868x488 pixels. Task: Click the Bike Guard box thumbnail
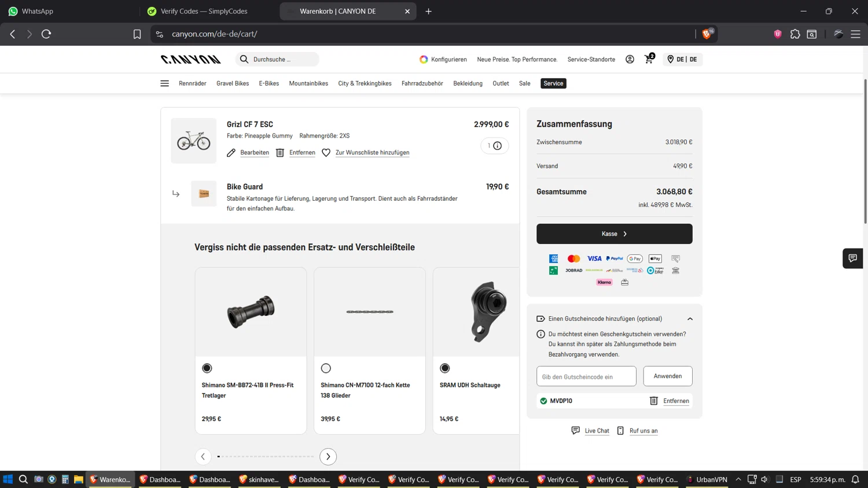pyautogui.click(x=204, y=194)
